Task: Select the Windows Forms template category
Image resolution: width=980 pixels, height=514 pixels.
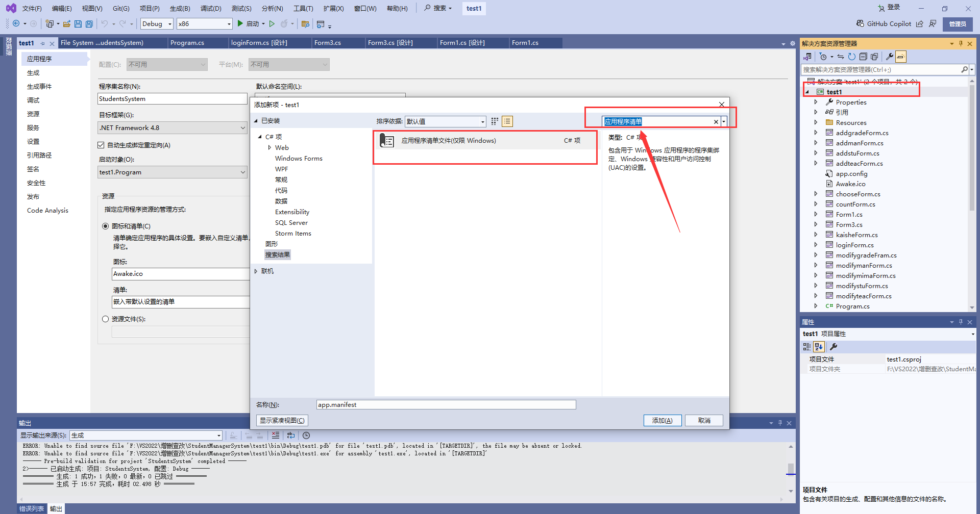Action: point(299,159)
